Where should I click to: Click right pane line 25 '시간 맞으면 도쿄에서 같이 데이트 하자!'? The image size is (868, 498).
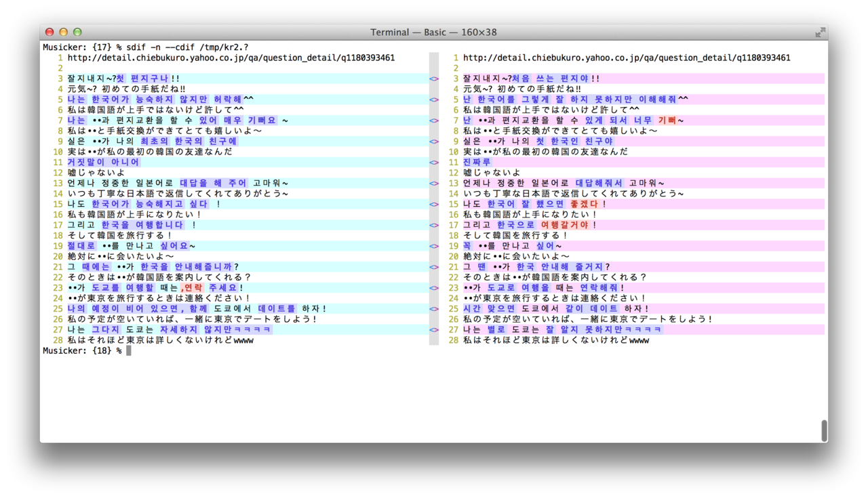[556, 309]
